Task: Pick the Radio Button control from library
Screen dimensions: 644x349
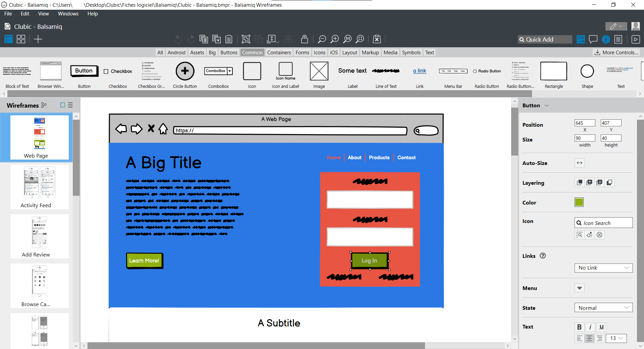Action: pyautogui.click(x=487, y=75)
